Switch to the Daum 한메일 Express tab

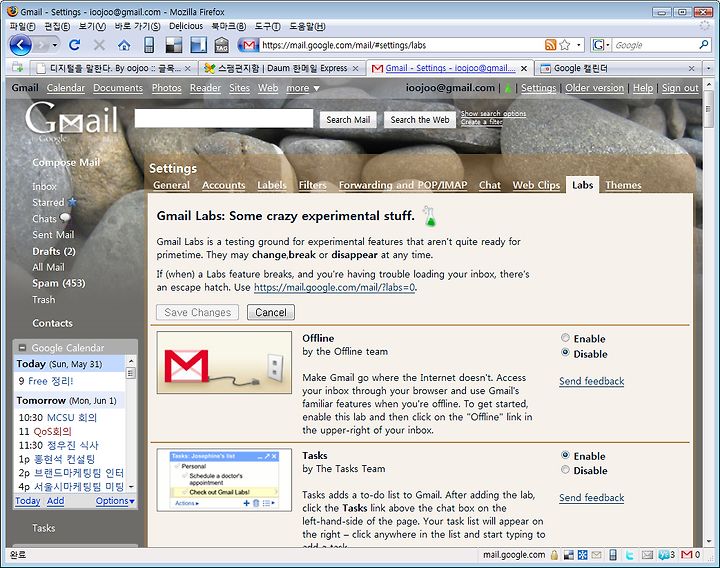pos(281,68)
